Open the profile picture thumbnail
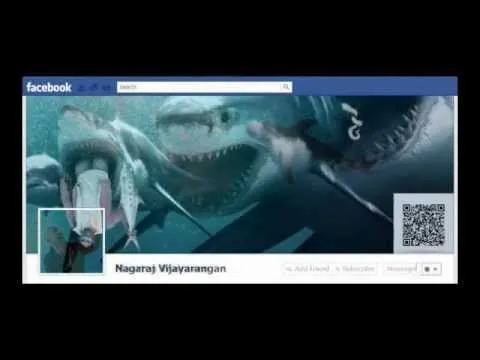This screenshot has height=360, width=480. (x=71, y=241)
